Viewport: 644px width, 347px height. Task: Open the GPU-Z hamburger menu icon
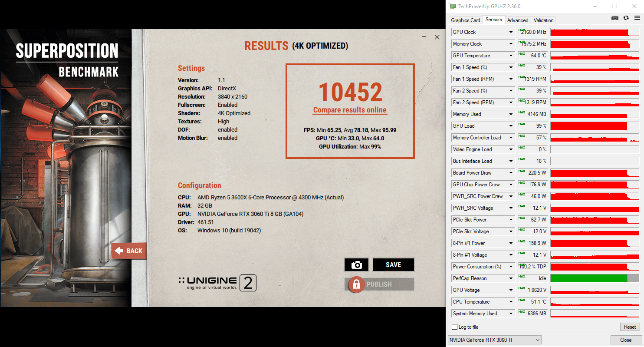(x=637, y=18)
